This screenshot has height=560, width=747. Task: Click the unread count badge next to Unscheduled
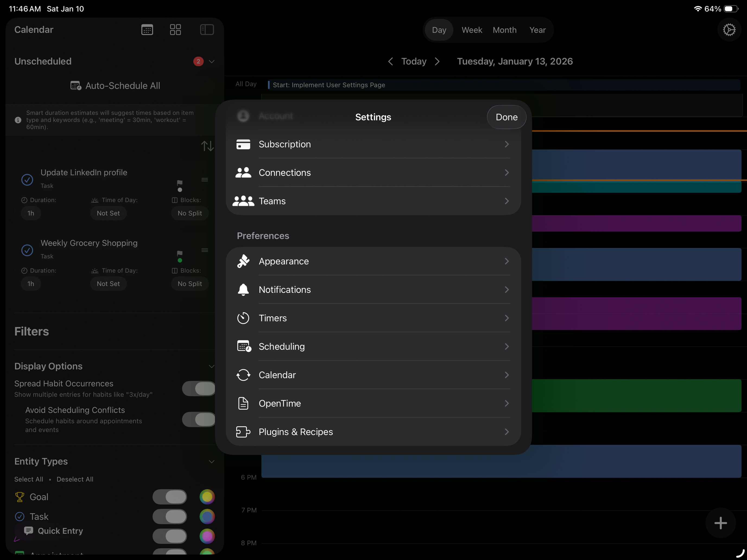(198, 61)
